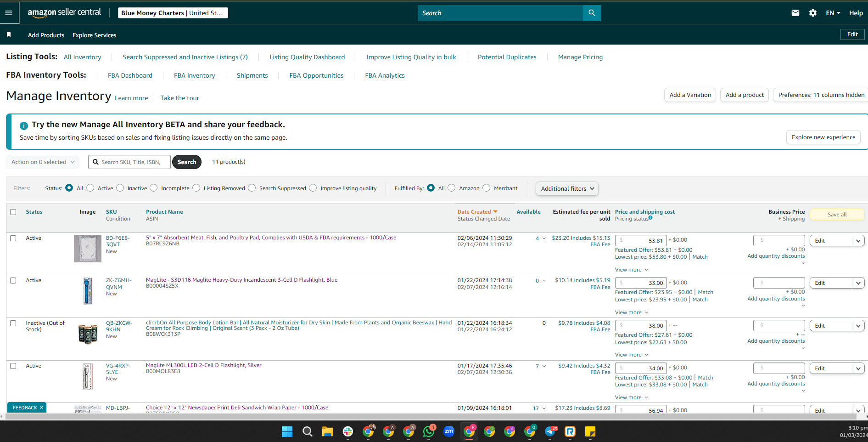Click the silver Maglite ML300L thumbnail
Viewport: 868px width, 442px height.
click(x=88, y=376)
